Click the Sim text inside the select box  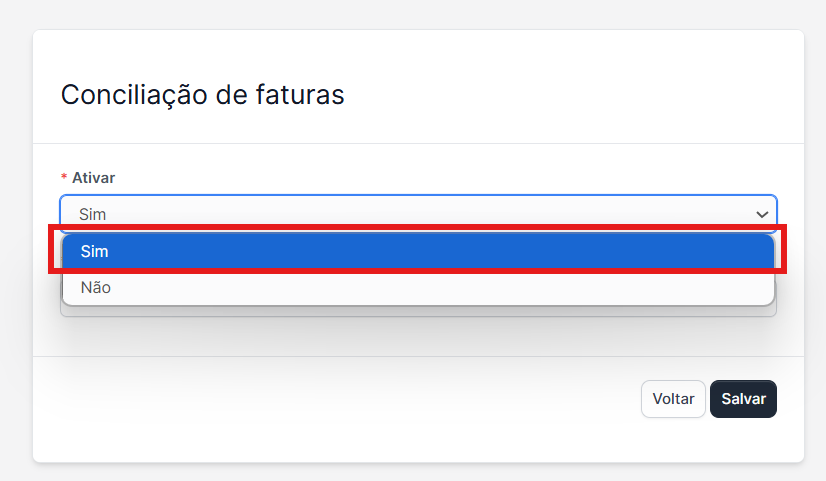coord(93,214)
